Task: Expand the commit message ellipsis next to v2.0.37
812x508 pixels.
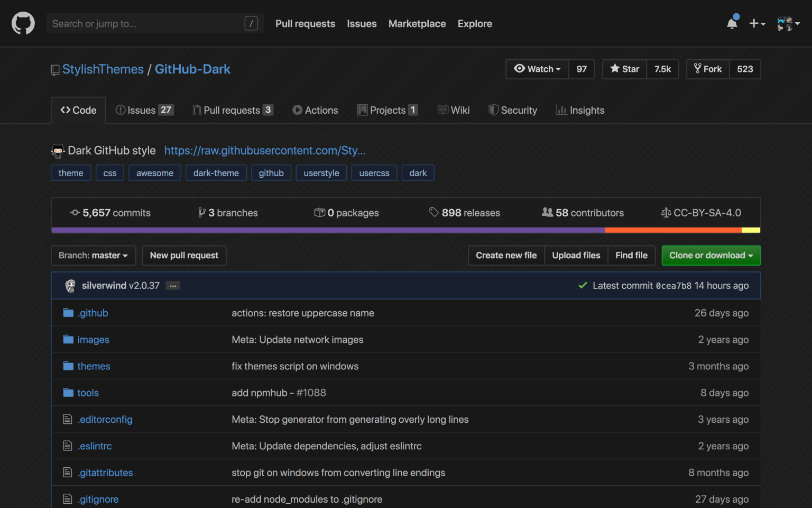Action: [x=172, y=285]
